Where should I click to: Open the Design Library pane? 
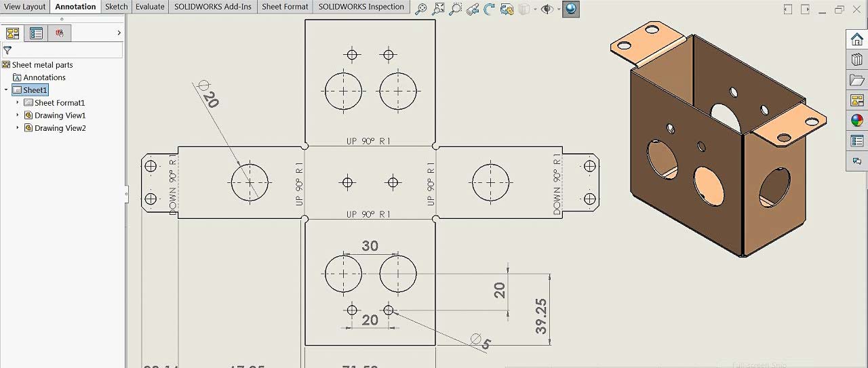(x=857, y=60)
